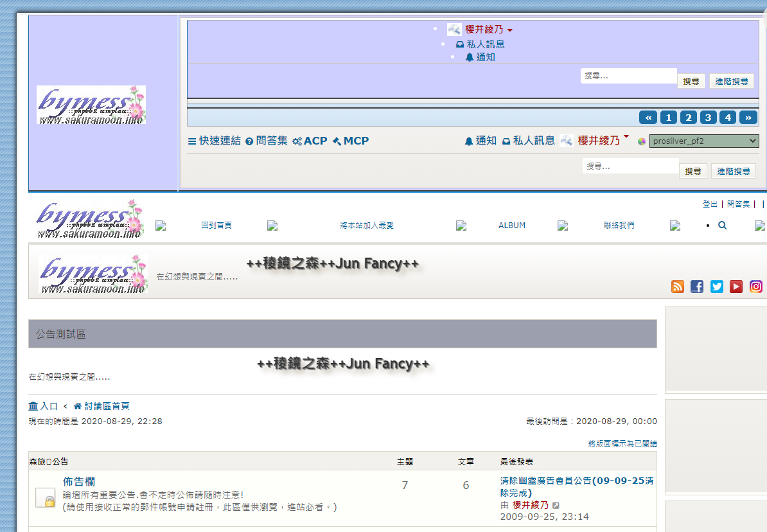This screenshot has width=767, height=532.
Task: Expand the top 櫻井綾乃 user menu
Action: point(481,30)
